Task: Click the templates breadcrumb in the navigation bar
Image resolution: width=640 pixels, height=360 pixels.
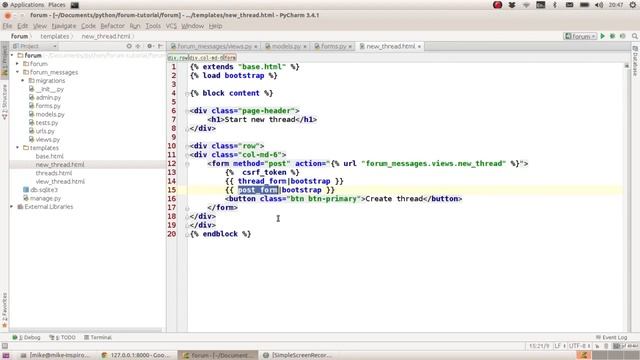Action: click(x=55, y=36)
